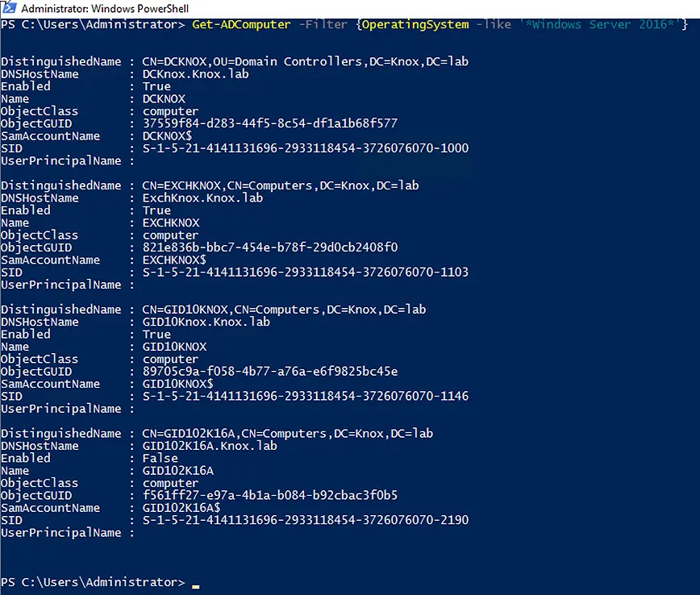Click the blinking cursor at the bottom prompt
This screenshot has width=700, height=595.
tap(195, 586)
